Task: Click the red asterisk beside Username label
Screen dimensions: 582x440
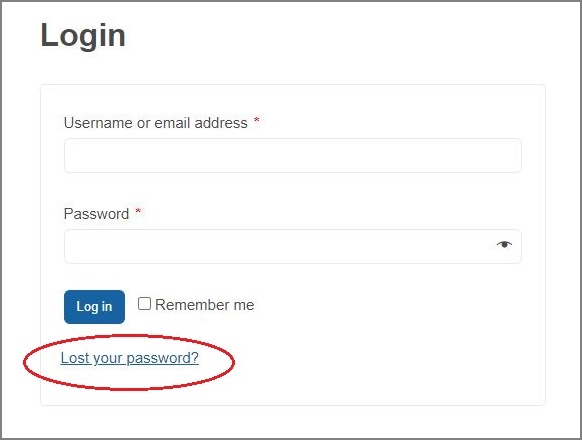Action: pyautogui.click(x=256, y=120)
